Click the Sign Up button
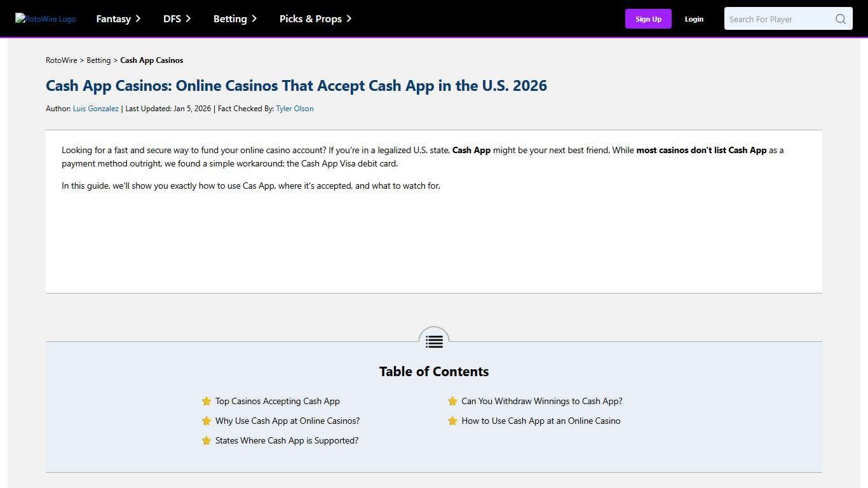This screenshot has height=488, width=868. [x=648, y=18]
